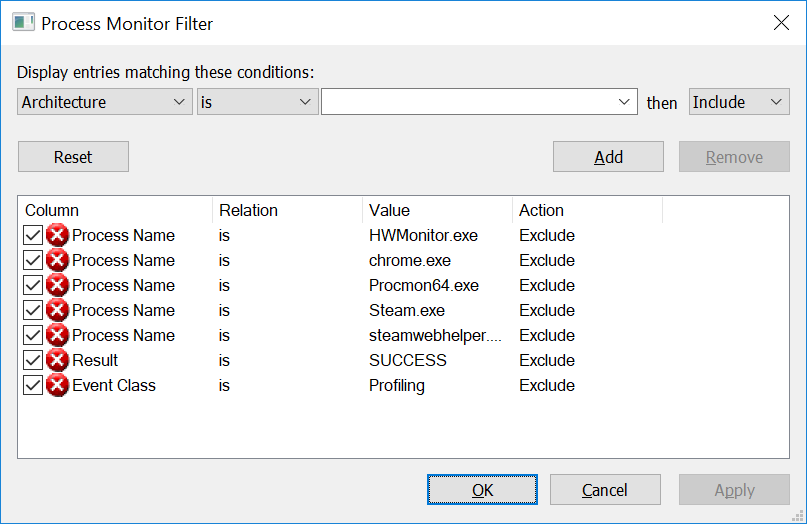Uncheck the HWMonitor.exe filter checkbox

tap(33, 236)
